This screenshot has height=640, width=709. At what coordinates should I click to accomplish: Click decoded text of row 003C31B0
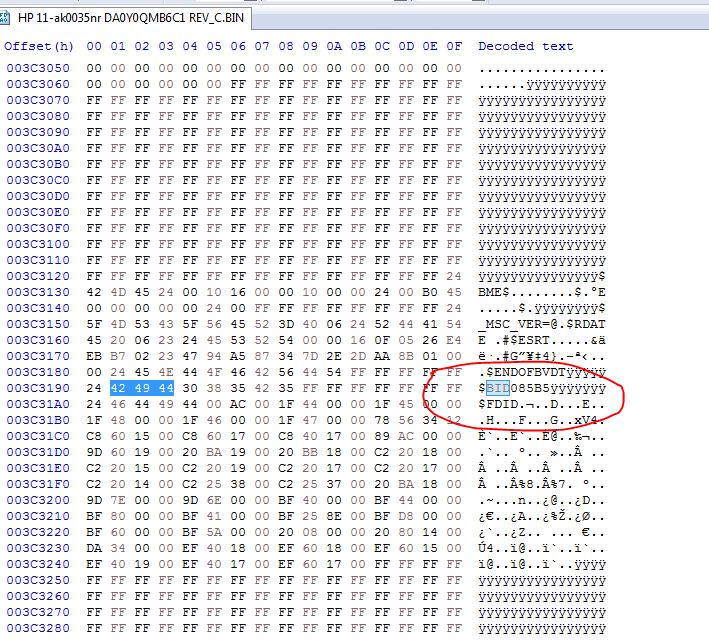point(542,420)
